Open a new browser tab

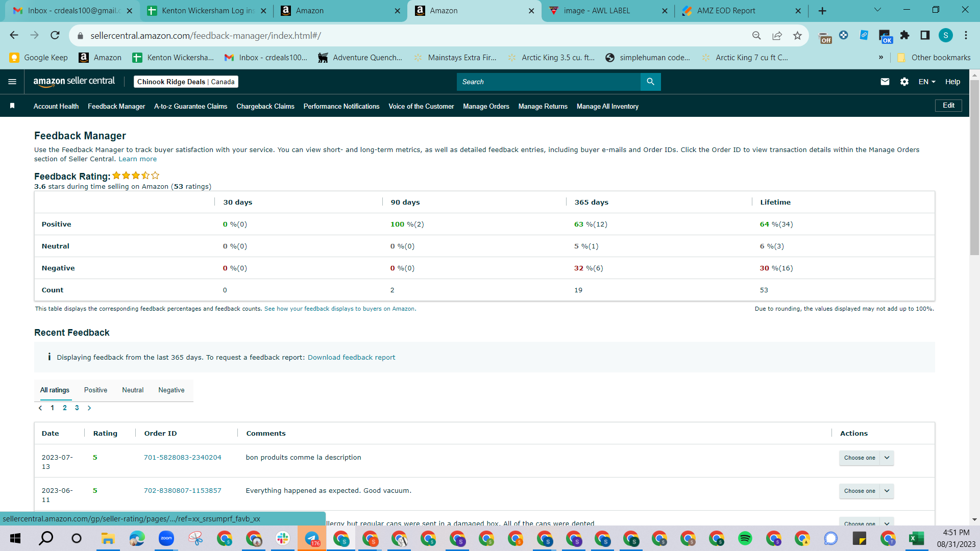coord(822,11)
